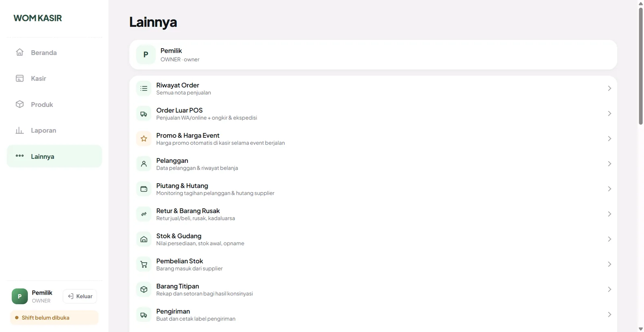The width and height of the screenshot is (644, 332).
Task: Click 'Barang masuk dari supplier' text
Action: 189,268
